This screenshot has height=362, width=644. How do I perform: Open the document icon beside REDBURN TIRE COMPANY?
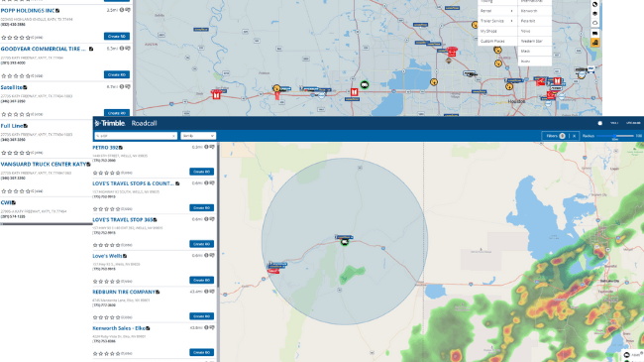click(x=158, y=292)
